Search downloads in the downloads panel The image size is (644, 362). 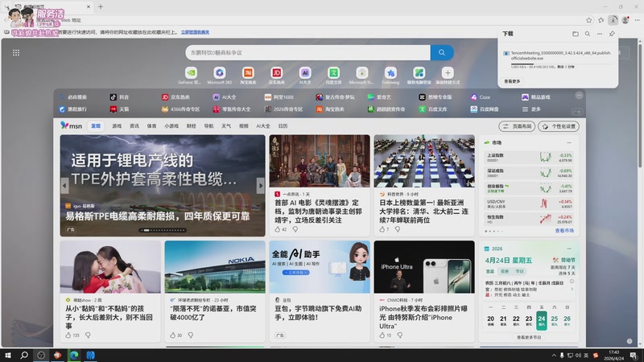[588, 34]
